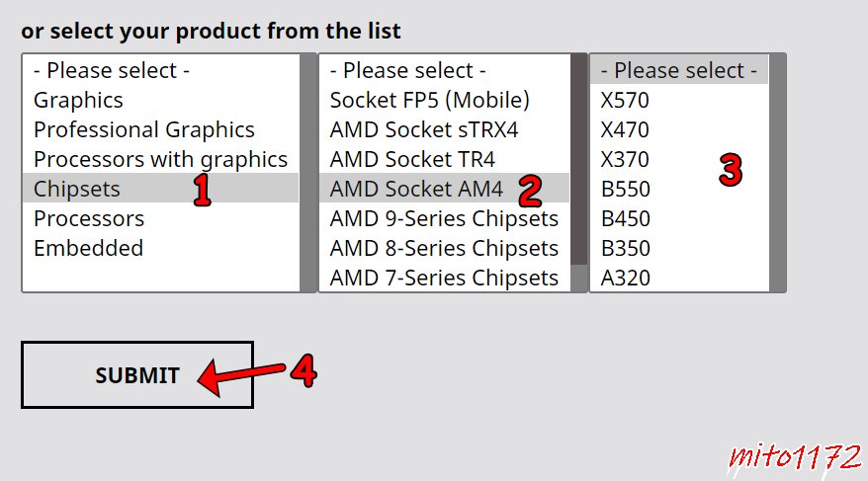Select AMD Socket AM4 in second list
The image size is (868, 481).
(445, 189)
